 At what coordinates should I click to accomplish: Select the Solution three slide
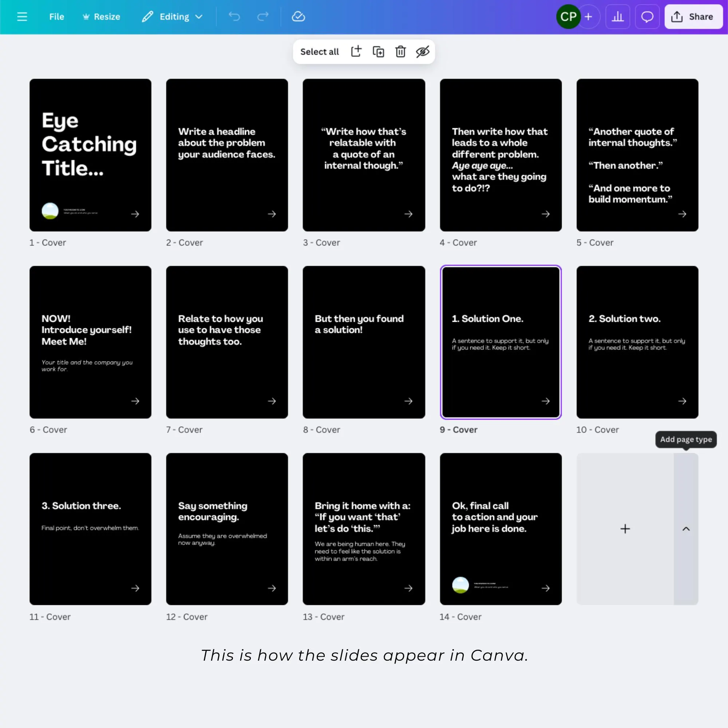[90, 529]
